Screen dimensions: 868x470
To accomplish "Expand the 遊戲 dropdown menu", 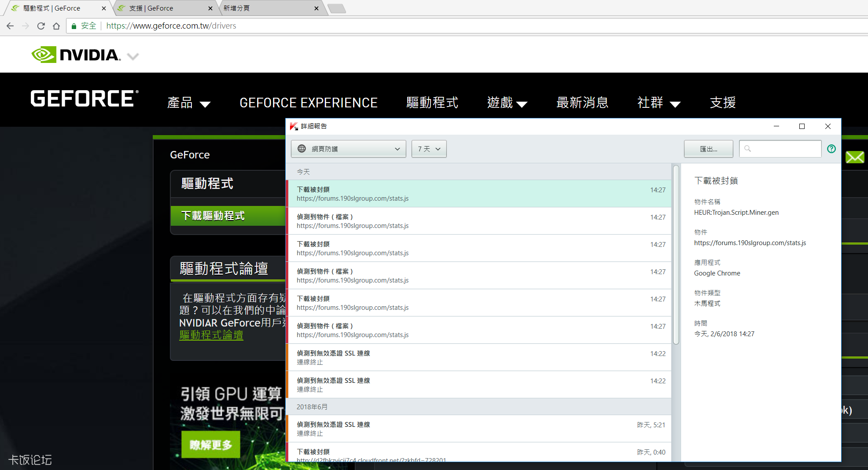I will (507, 103).
